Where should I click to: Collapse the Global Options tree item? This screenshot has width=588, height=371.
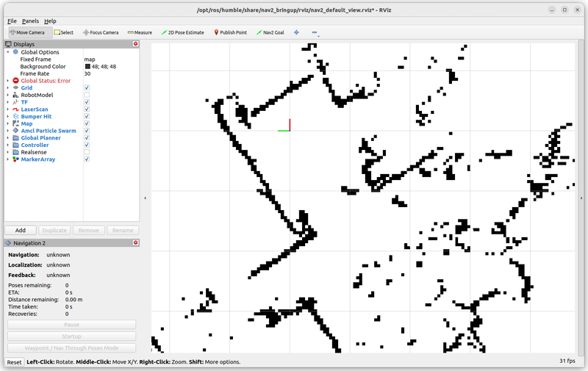(7, 52)
